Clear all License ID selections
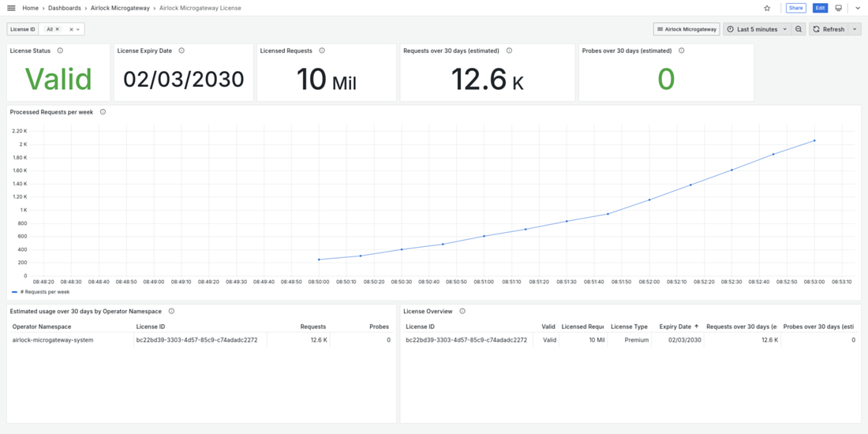 click(x=71, y=29)
